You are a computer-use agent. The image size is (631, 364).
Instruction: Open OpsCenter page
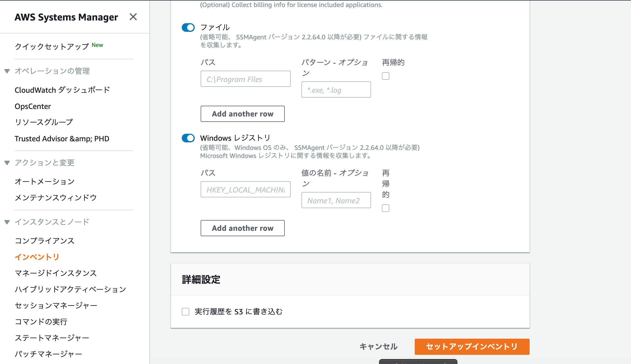pyautogui.click(x=33, y=106)
